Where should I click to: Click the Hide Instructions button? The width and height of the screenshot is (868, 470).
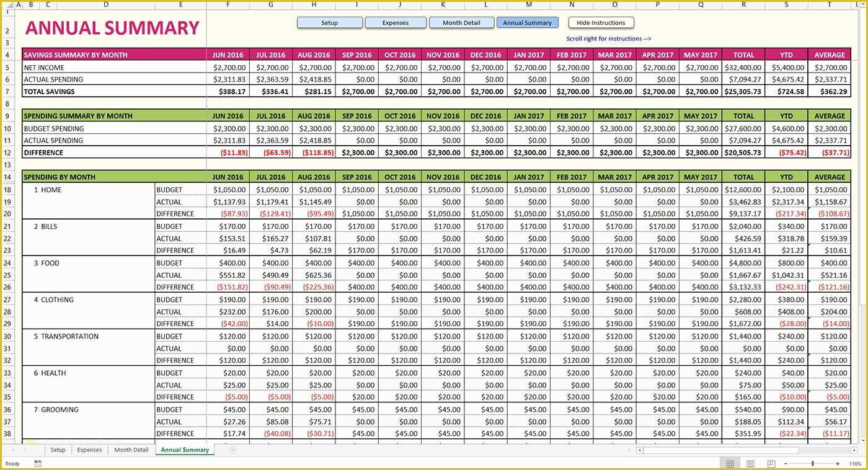coord(601,23)
